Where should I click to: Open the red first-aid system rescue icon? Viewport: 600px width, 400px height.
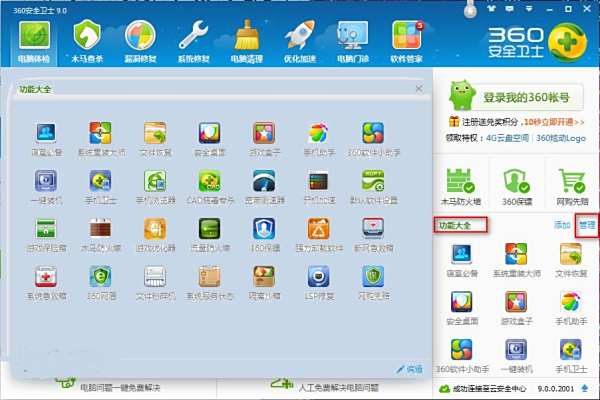[x=46, y=282]
